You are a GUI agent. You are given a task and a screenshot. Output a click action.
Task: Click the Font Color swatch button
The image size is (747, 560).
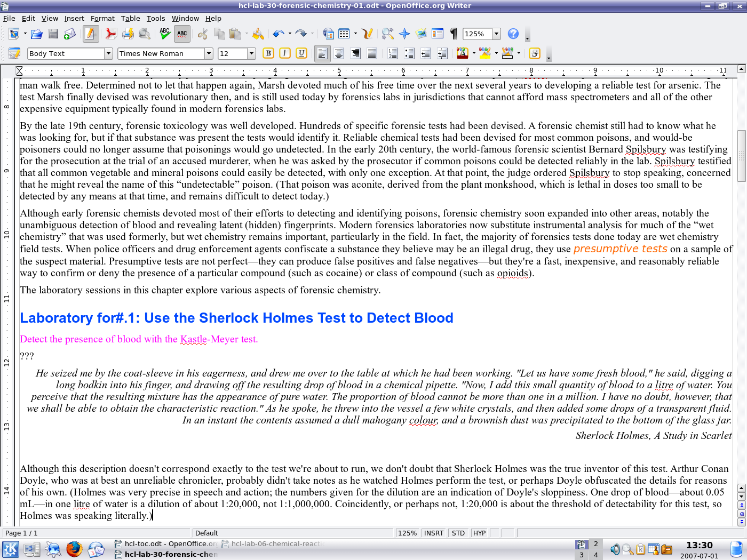[462, 53]
